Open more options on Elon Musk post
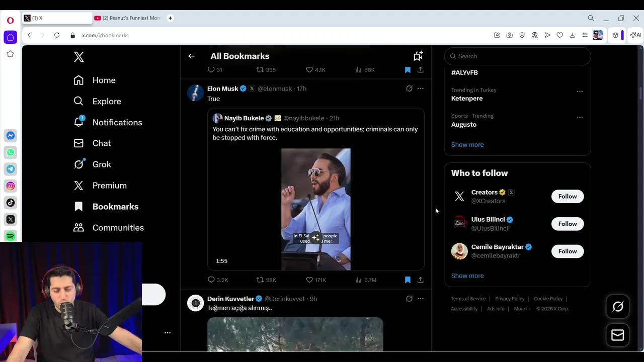This screenshot has width=644, height=362. click(x=421, y=88)
